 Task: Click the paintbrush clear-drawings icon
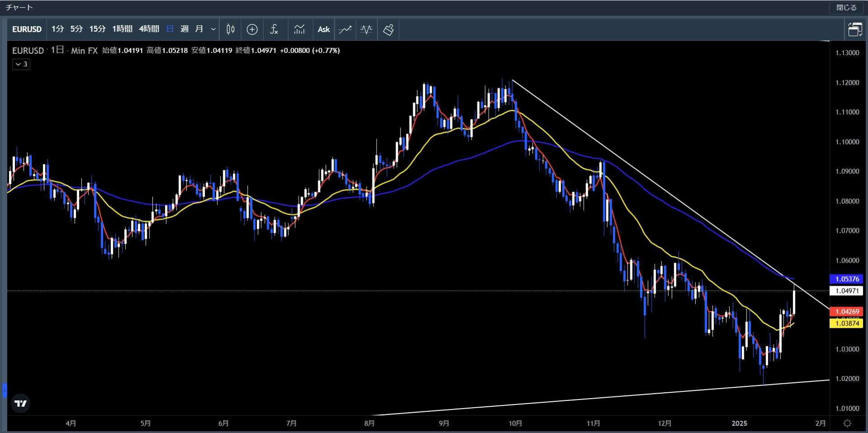click(x=388, y=29)
